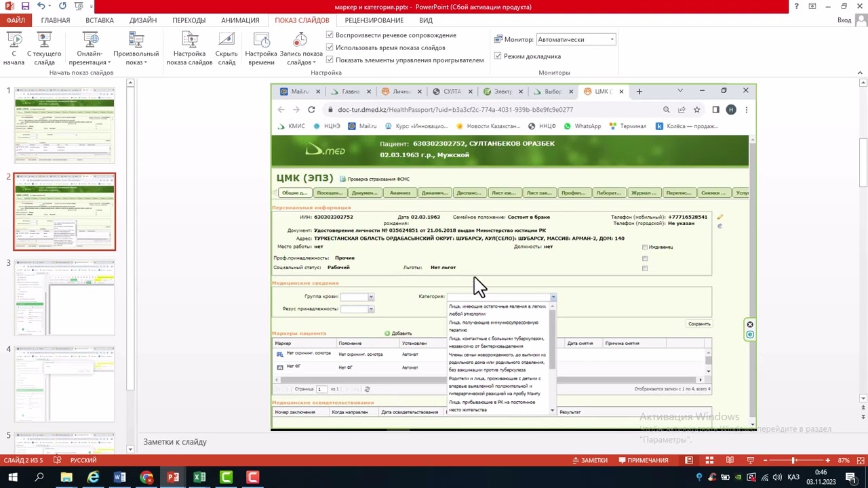Open red Camtasia recorder in taskbar
Image resolution: width=868 pixels, height=488 pixels.
[x=252, y=478]
